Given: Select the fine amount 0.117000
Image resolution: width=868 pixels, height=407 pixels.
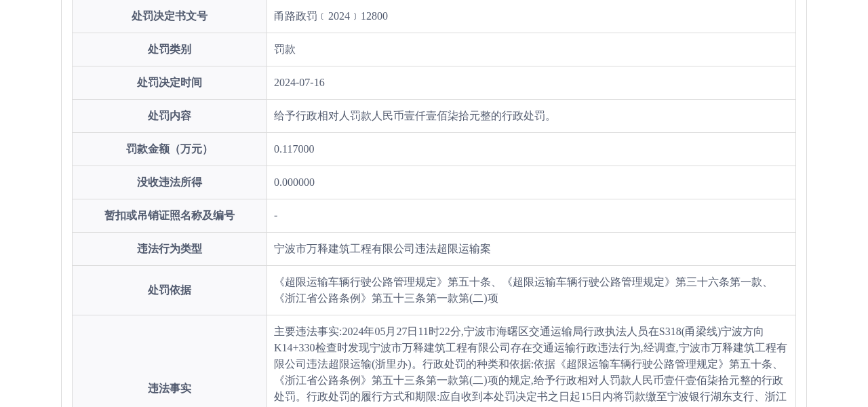Looking at the screenshot, I should click(x=294, y=149).
